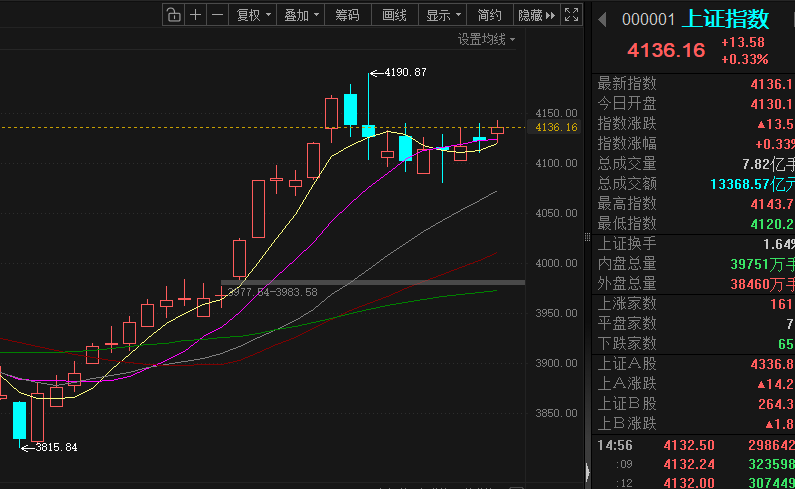Click the 4150.00 axis label

click(x=556, y=113)
